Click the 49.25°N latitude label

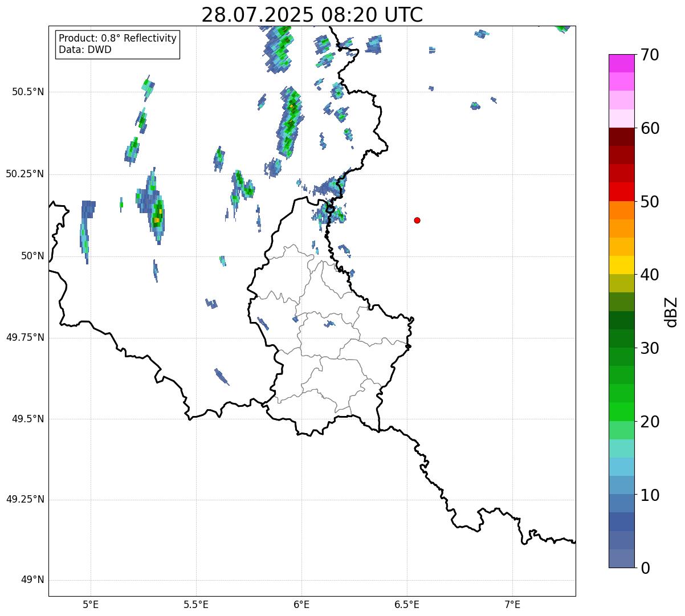point(25,500)
